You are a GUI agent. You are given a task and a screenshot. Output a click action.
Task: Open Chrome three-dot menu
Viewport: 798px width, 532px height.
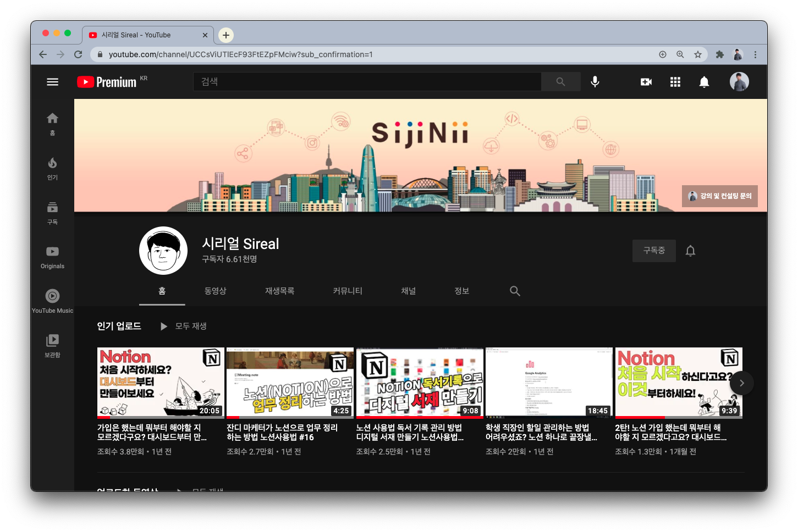coord(755,54)
